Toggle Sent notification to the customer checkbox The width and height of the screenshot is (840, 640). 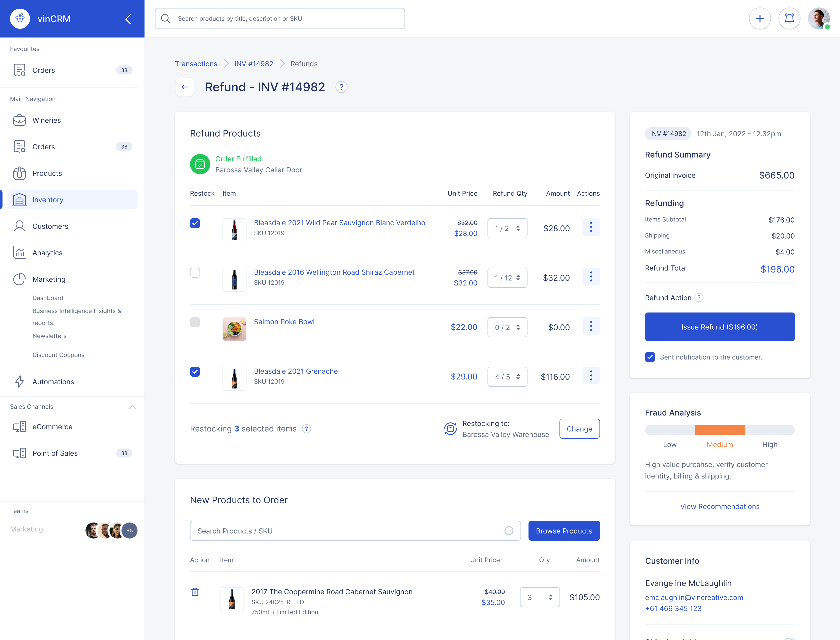(x=650, y=357)
